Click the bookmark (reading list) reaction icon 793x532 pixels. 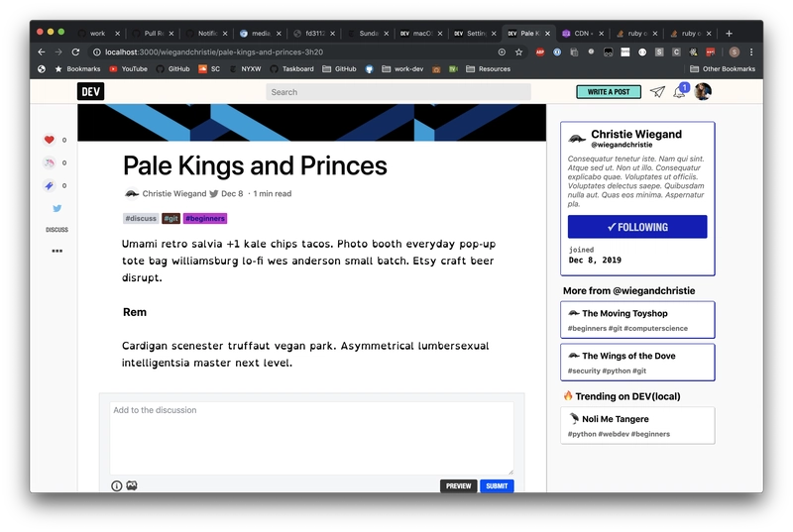pyautogui.click(x=49, y=185)
